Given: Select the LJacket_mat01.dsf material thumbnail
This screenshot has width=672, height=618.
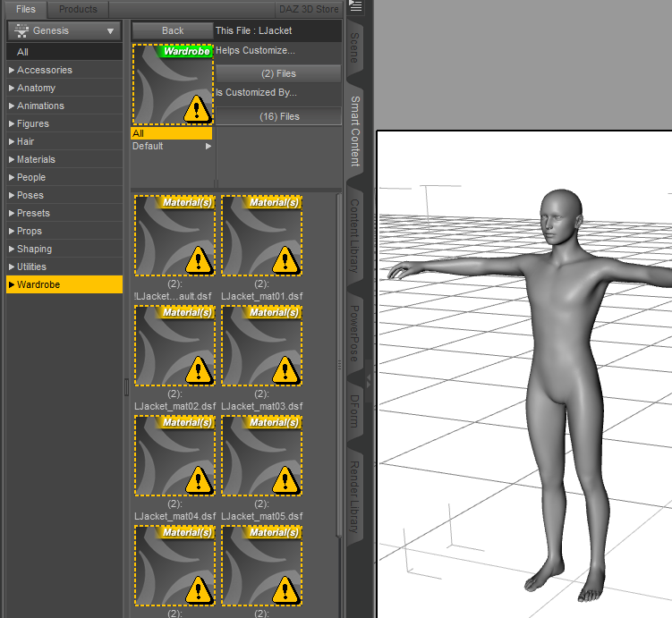Looking at the screenshot, I should tap(262, 235).
